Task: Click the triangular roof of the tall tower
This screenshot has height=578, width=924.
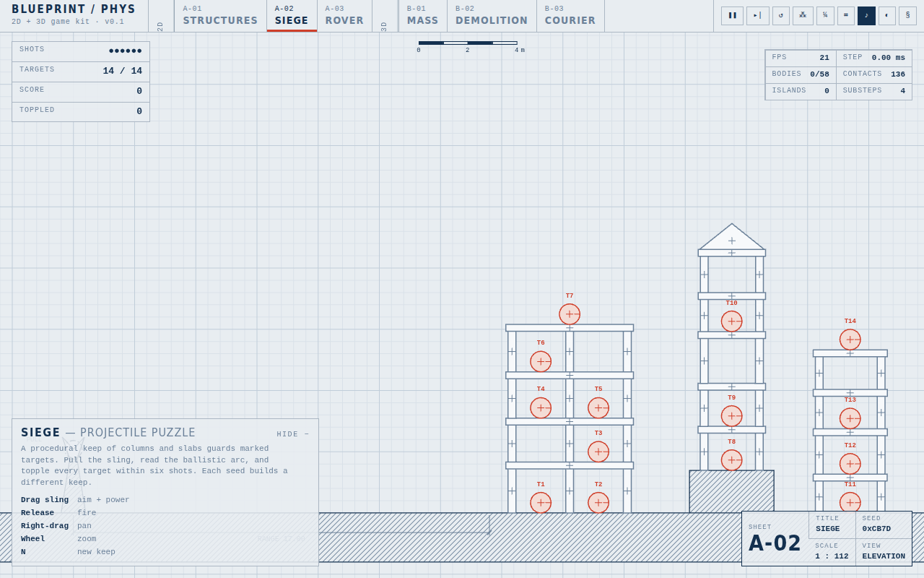Action: (x=732, y=238)
